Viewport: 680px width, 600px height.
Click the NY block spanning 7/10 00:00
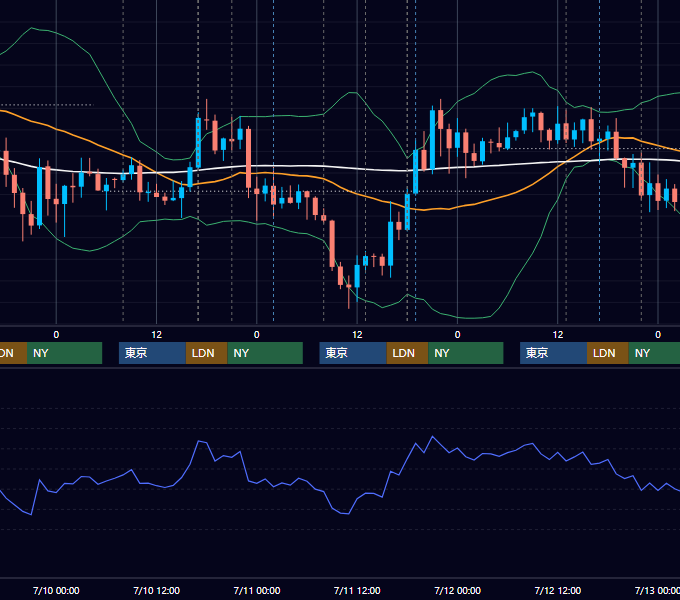[64, 353]
